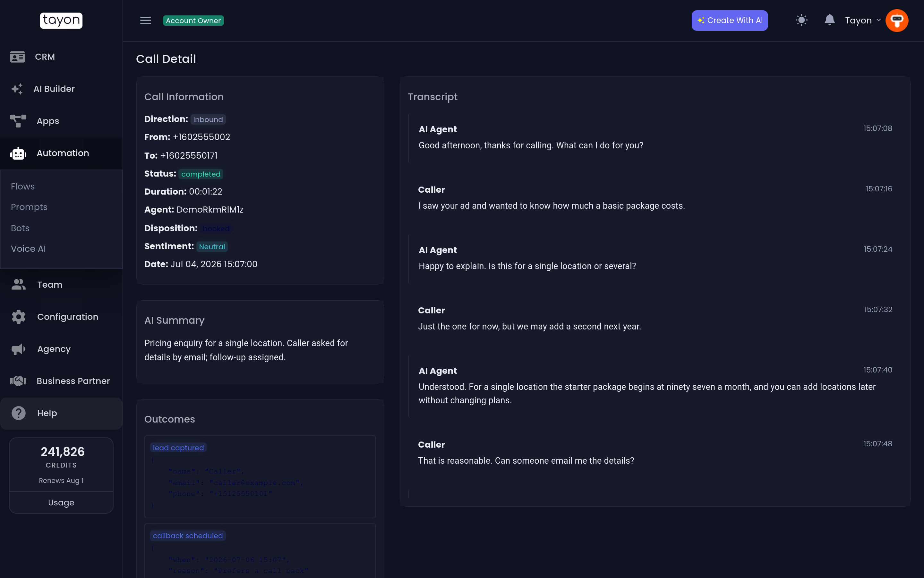Expand Agency menu label

click(54, 349)
